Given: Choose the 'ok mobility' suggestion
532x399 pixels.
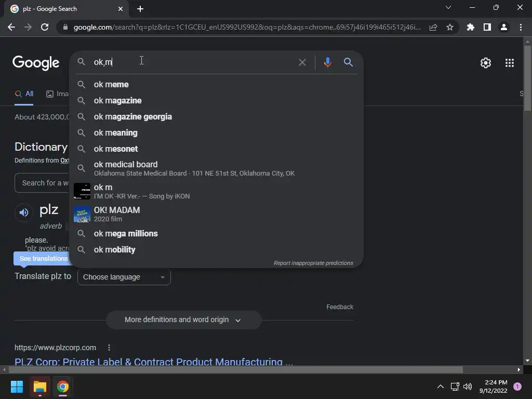Looking at the screenshot, I should 216,250.
